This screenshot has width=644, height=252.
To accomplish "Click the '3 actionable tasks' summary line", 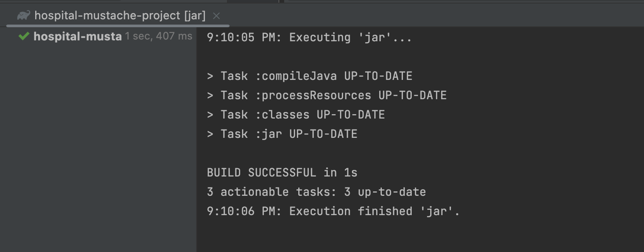I will pyautogui.click(x=316, y=192).
